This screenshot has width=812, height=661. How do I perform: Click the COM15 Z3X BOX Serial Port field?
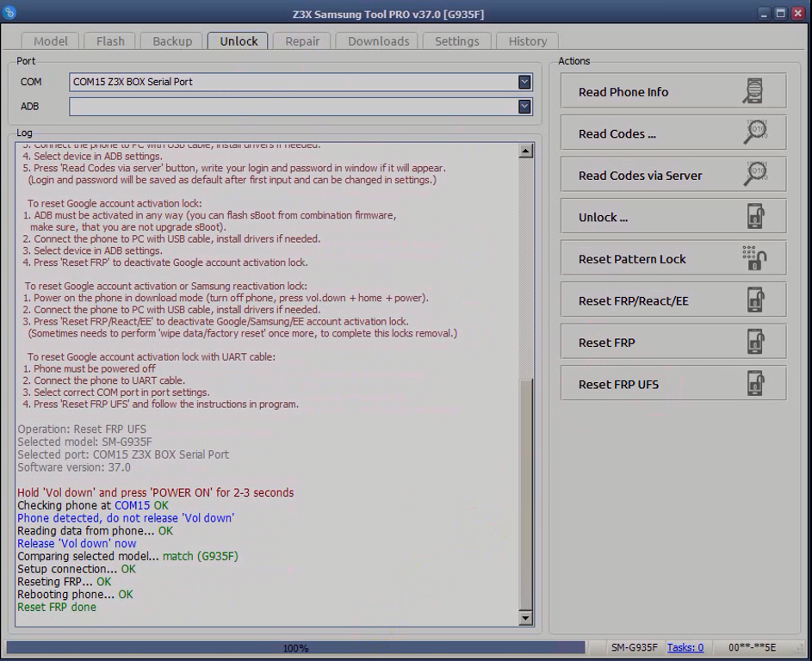click(x=301, y=82)
